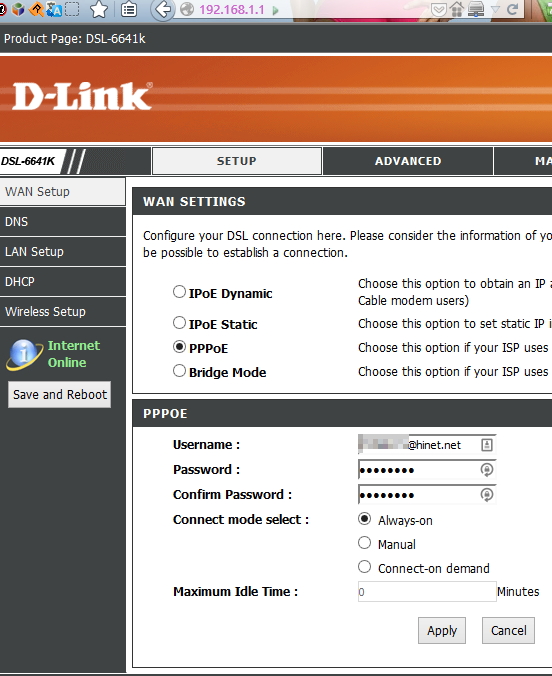Click the Pocket save icon in address bar

(439, 9)
